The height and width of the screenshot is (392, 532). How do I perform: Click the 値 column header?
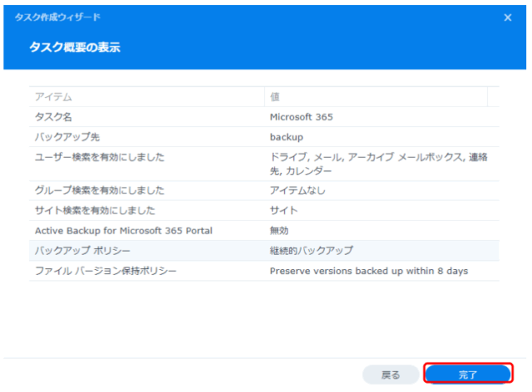275,97
